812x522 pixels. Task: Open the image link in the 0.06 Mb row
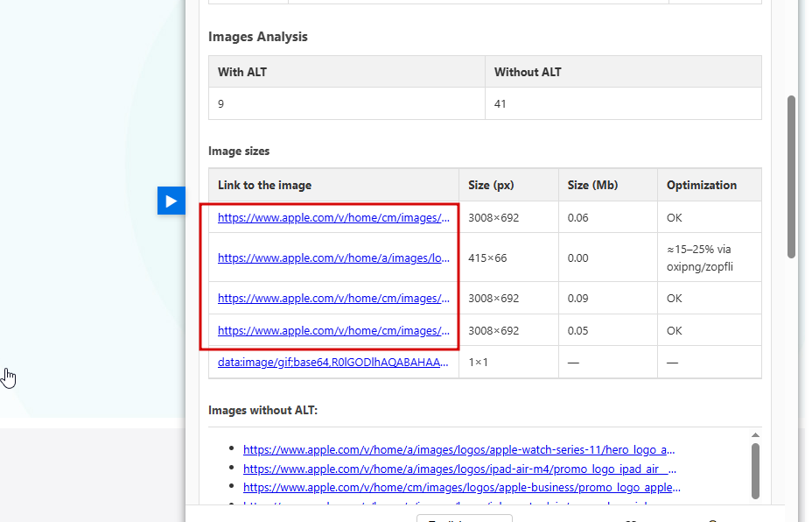point(333,217)
